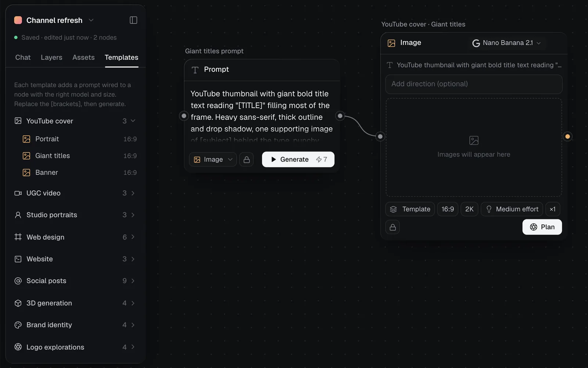Switch to the Chat tab
Viewport: 588px width, 368px height.
(23, 57)
